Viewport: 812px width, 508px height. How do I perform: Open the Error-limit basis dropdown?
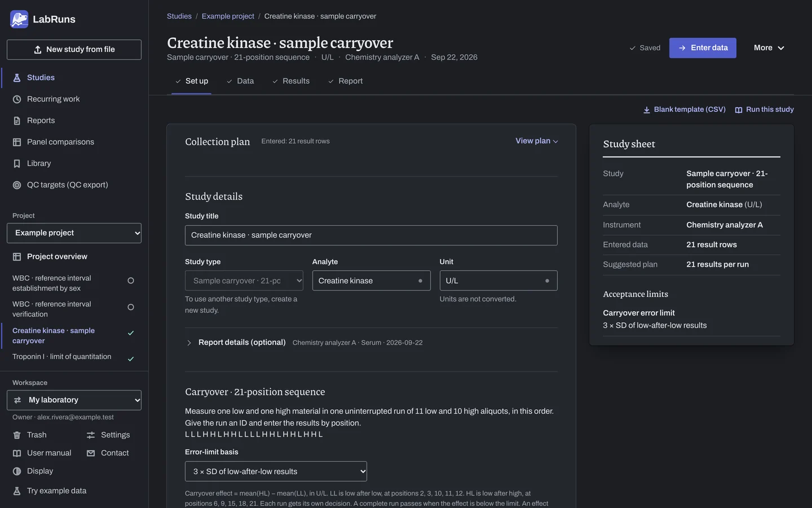coord(276,471)
